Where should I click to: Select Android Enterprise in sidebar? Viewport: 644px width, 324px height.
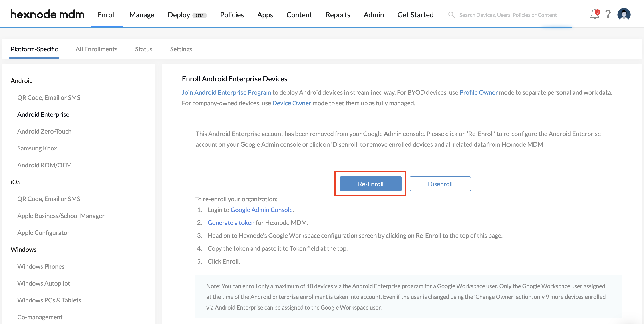point(43,114)
